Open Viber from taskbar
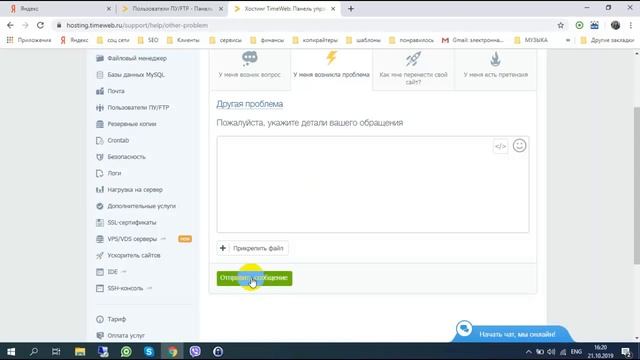The height and width of the screenshot is (360, 640). click(x=195, y=351)
